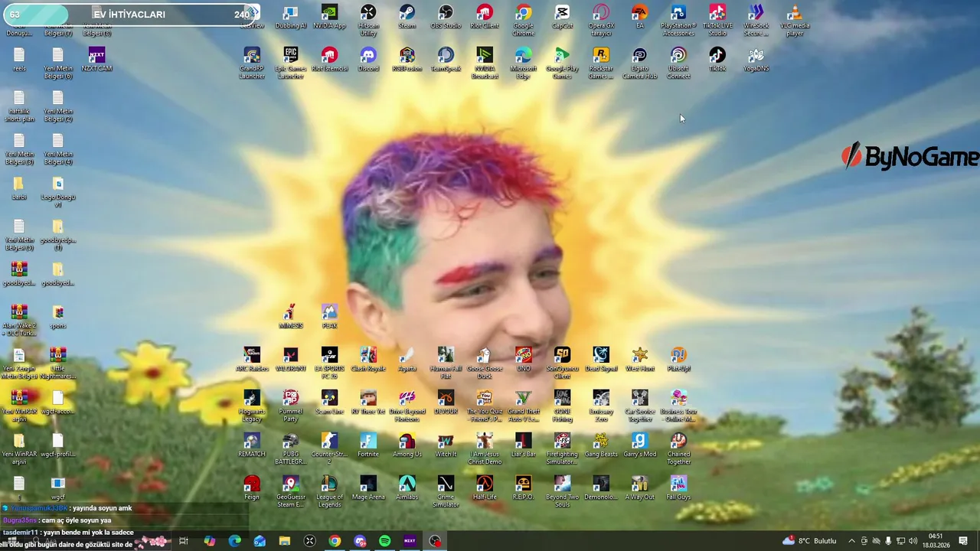Open NZXT app in the taskbar
Screen dimensions: 980x551
point(410,541)
